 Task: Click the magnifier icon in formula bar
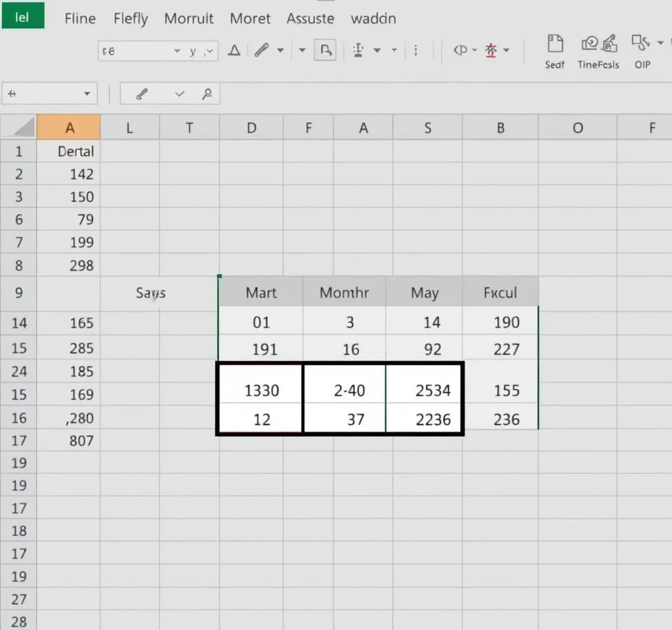[207, 94]
